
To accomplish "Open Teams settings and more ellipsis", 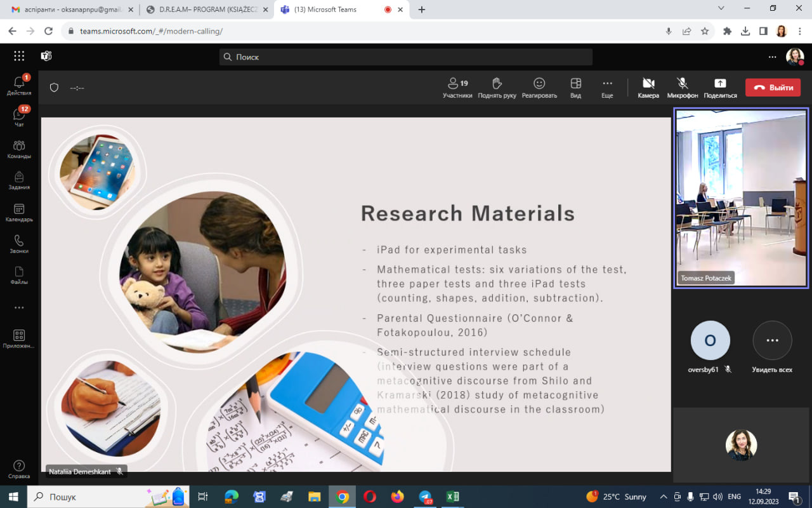I will click(x=772, y=57).
